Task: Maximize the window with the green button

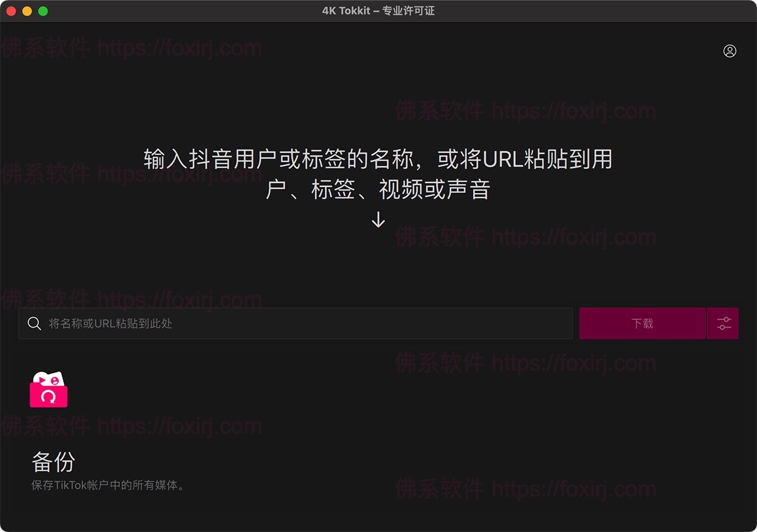Action: pos(43,10)
